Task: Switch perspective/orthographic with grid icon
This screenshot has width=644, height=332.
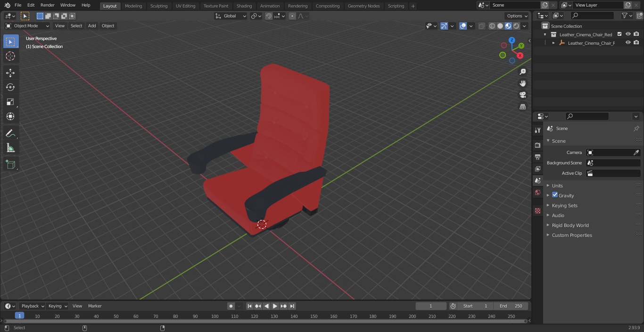Action: pyautogui.click(x=522, y=107)
